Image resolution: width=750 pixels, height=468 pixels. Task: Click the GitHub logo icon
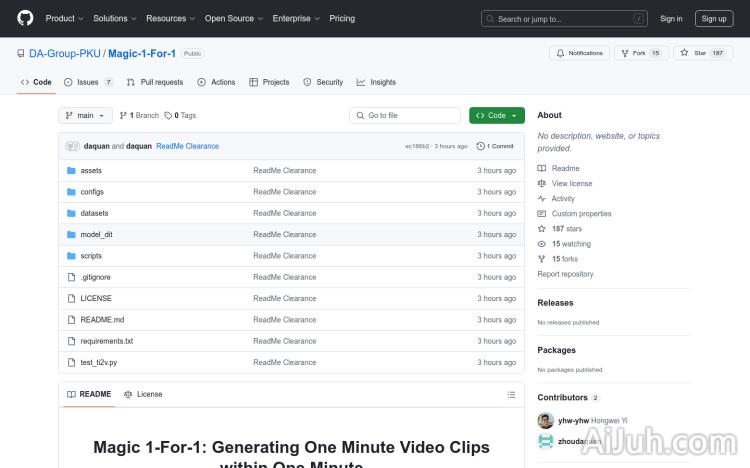[x=25, y=18]
